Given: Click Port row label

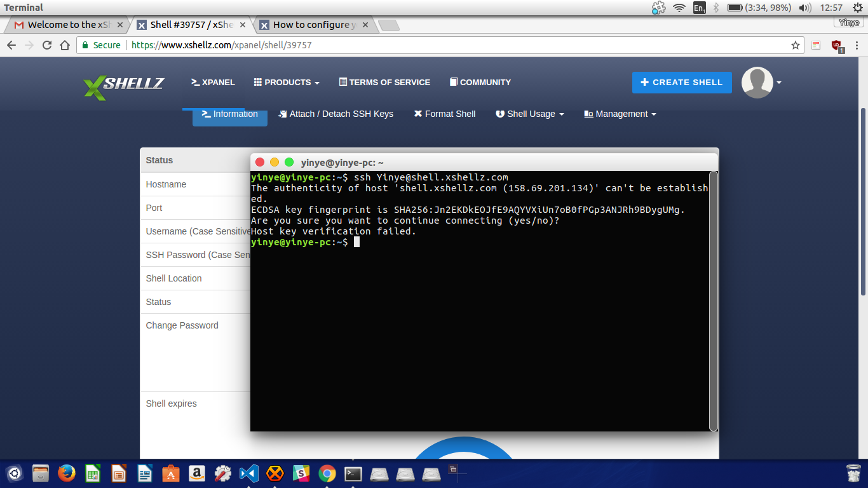Looking at the screenshot, I should pyautogui.click(x=154, y=208).
